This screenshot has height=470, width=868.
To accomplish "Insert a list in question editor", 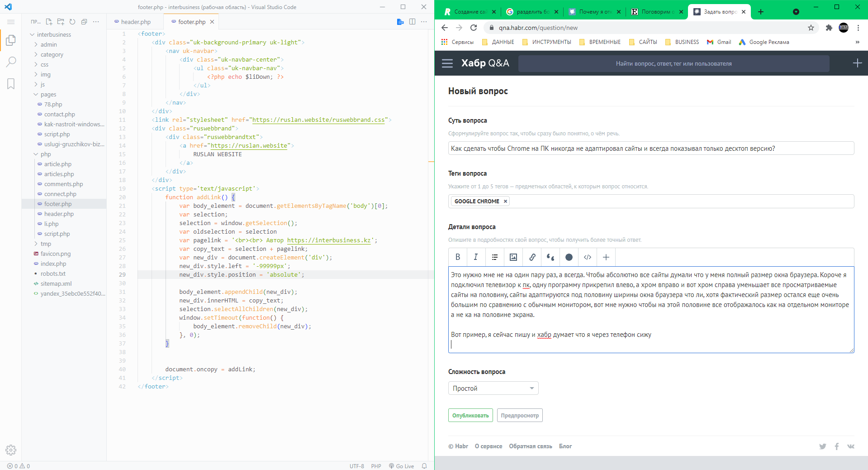I will tap(495, 257).
